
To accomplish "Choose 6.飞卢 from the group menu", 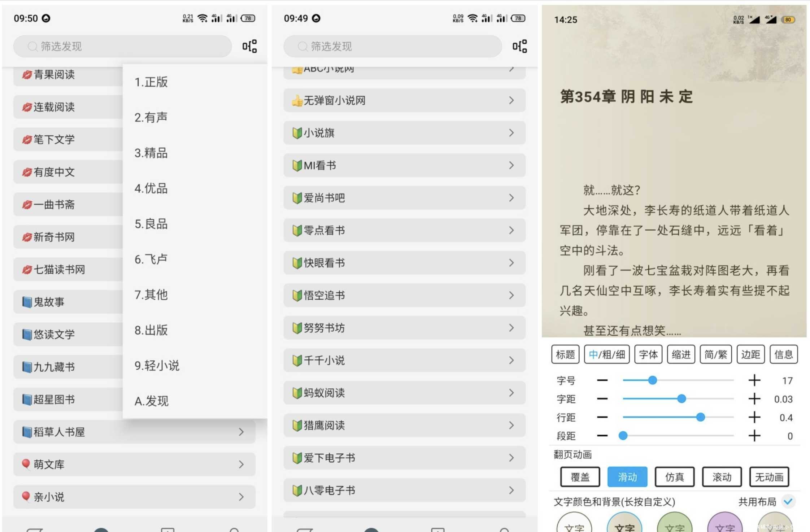I will pos(195,259).
